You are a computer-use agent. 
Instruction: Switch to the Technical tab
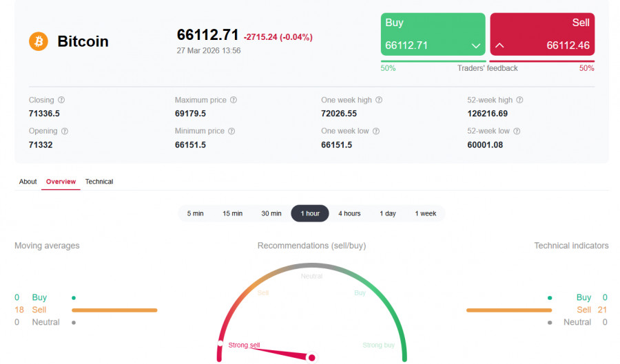click(x=99, y=182)
